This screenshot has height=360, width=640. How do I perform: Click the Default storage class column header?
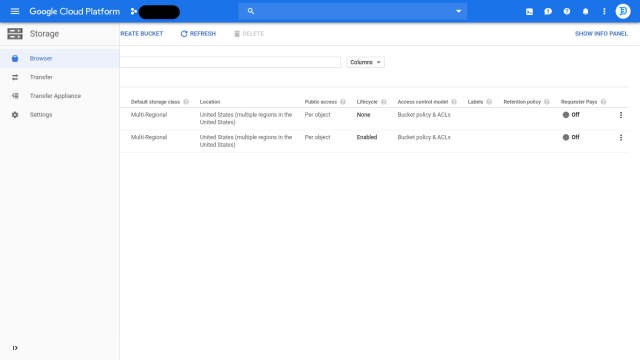tap(156, 102)
